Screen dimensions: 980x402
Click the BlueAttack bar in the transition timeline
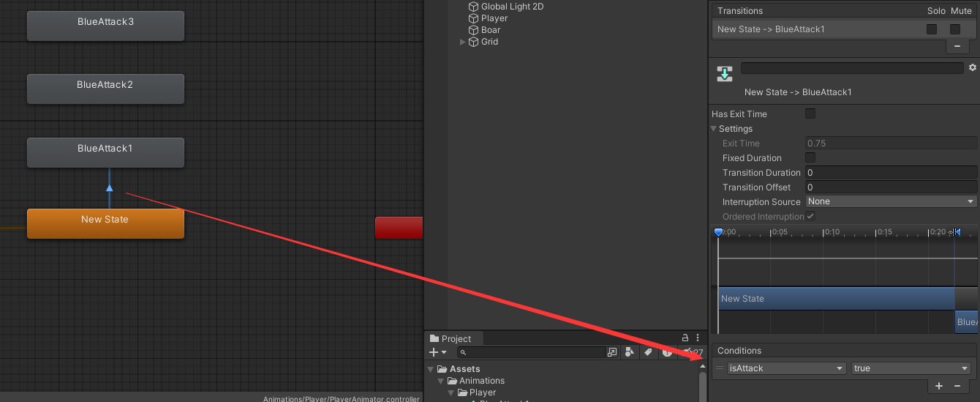coord(966,321)
